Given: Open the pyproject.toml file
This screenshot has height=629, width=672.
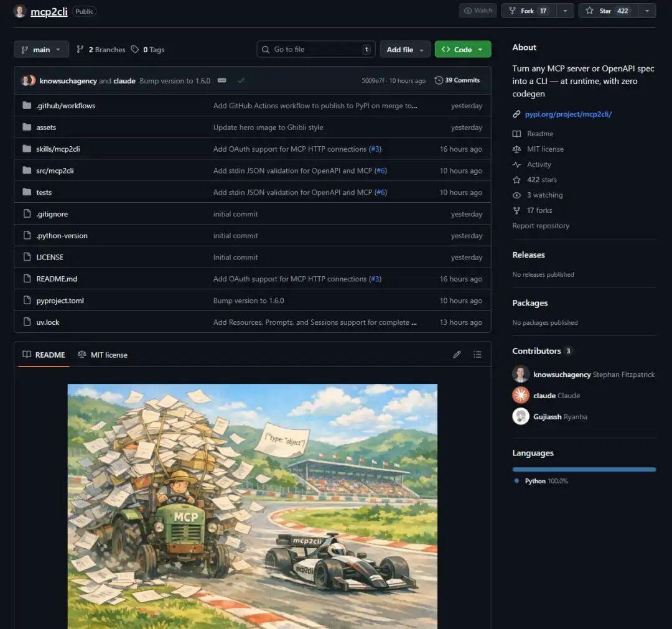Looking at the screenshot, I should click(60, 301).
